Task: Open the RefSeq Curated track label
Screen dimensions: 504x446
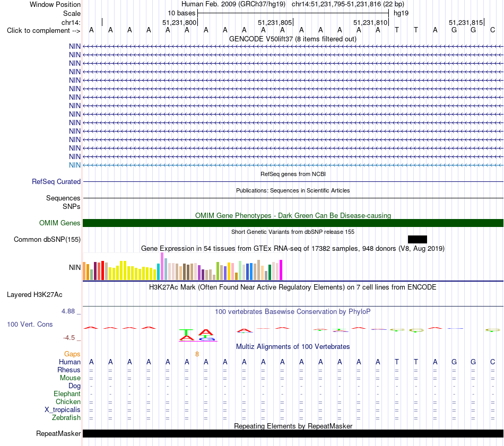Action: [x=56, y=181]
